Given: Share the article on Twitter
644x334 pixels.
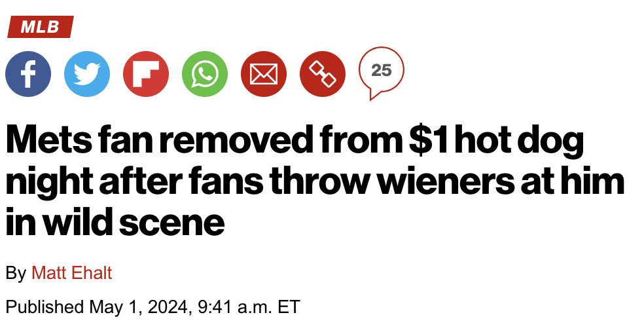Looking at the screenshot, I should (86, 73).
